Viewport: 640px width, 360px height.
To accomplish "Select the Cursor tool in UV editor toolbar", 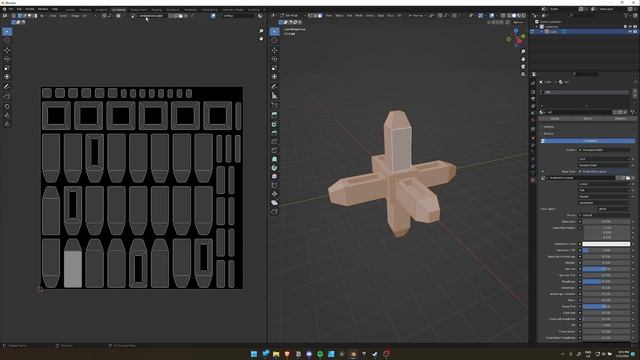I will [x=7, y=40].
